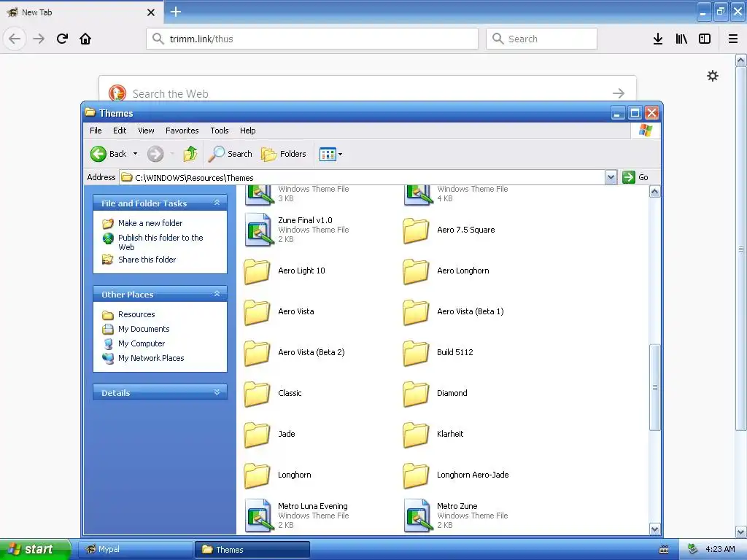Click the browser toolbar Search field
This screenshot has width=747, height=560.
541,39
